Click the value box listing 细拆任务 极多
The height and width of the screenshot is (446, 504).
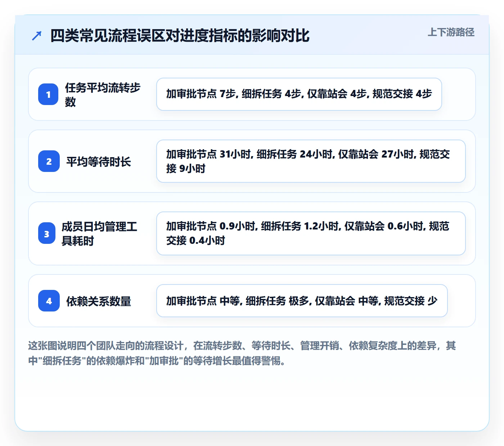302,301
